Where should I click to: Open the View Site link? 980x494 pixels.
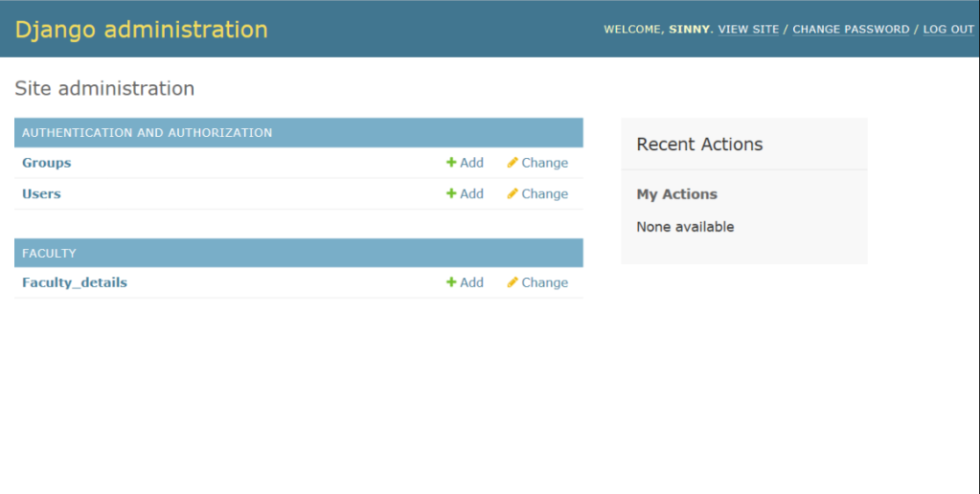(x=748, y=30)
